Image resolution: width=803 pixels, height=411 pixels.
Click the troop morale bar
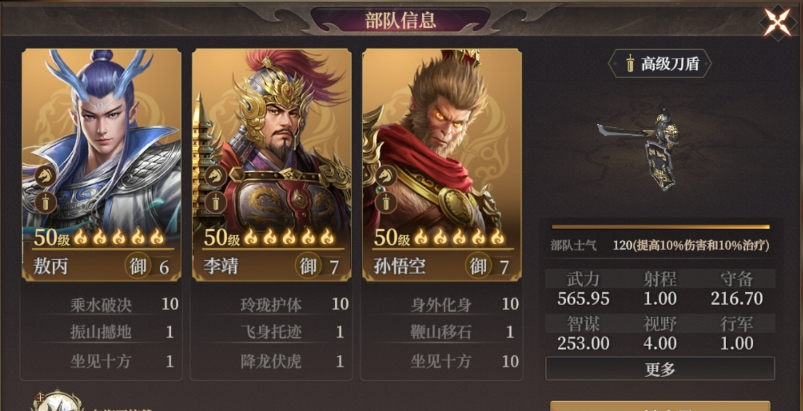tap(660, 227)
